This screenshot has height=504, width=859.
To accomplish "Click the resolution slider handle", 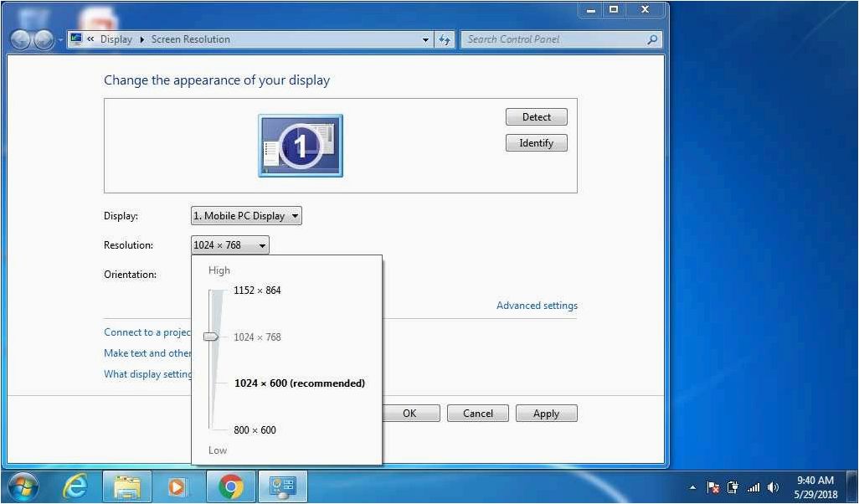I will [x=211, y=337].
